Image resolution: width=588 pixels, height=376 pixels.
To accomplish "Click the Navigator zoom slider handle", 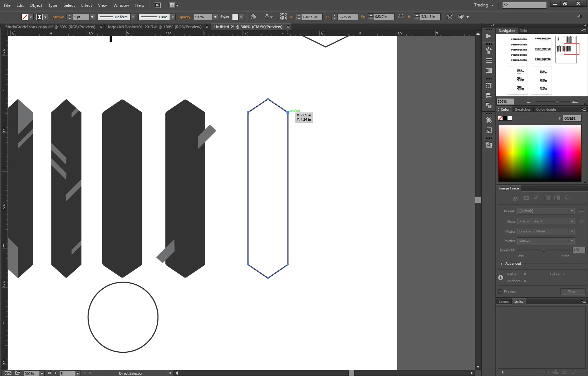I will 557,102.
